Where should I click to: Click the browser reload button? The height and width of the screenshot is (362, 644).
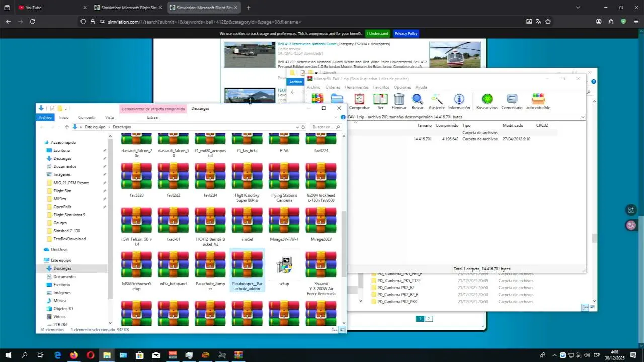(x=33, y=22)
